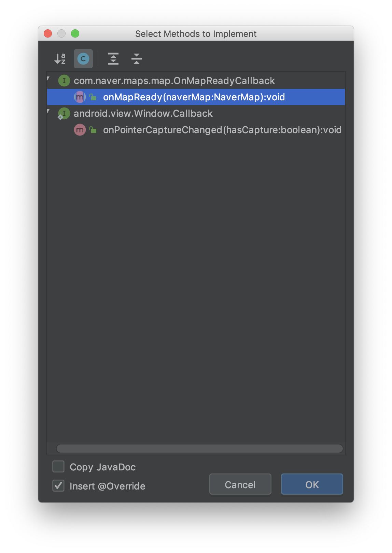
Task: Toggle show classes button
Action: pos(83,59)
